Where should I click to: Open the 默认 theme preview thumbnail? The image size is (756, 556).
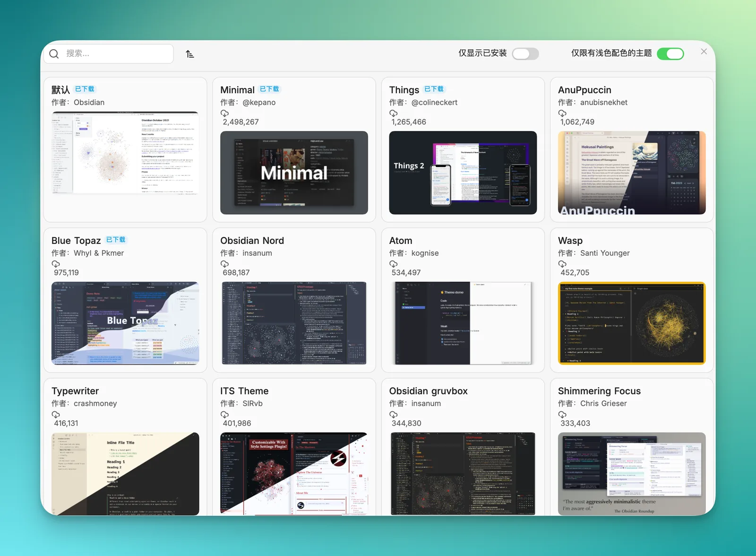point(125,154)
